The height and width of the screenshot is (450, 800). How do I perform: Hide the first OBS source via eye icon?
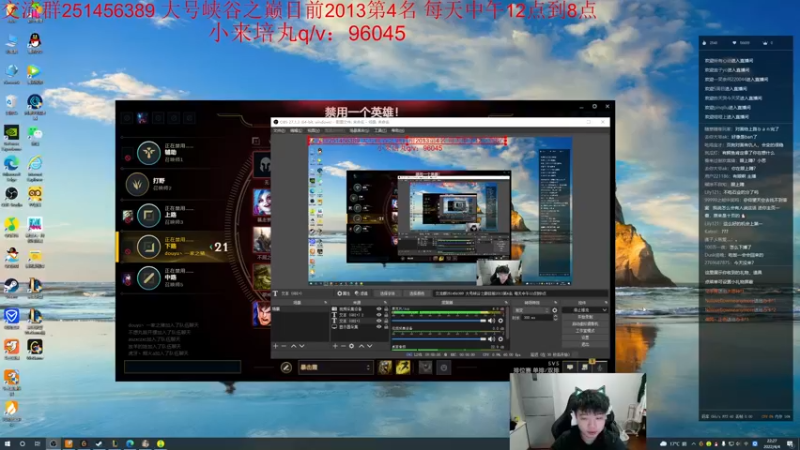(379, 309)
